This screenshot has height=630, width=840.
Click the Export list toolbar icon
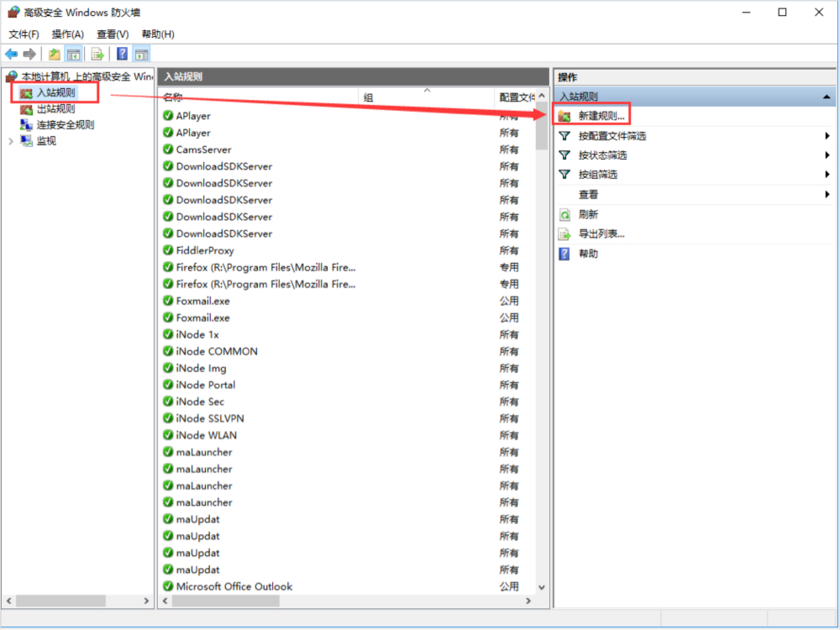[x=97, y=54]
